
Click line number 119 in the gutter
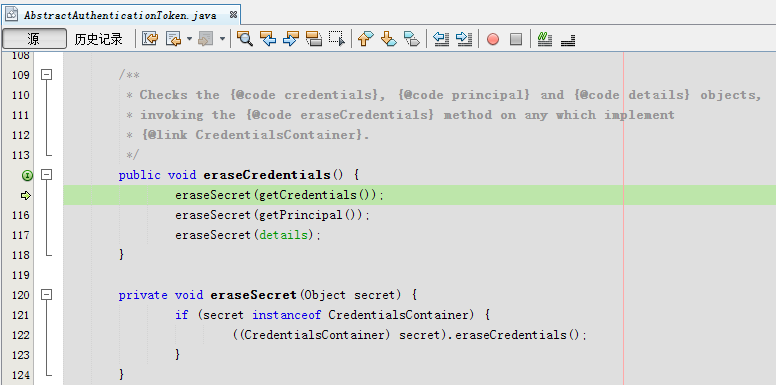click(21, 275)
